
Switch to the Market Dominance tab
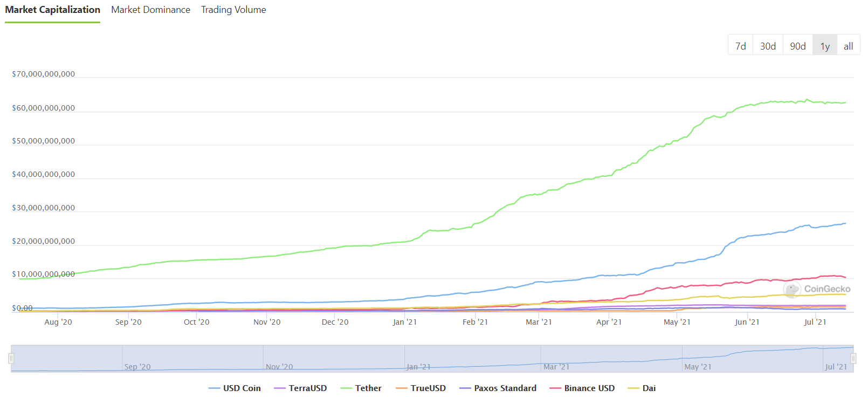(150, 10)
